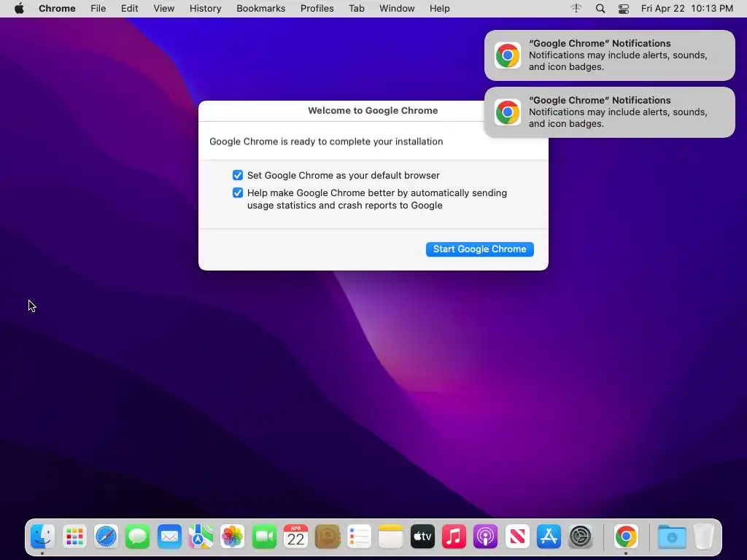Viewport: 747px width, 560px height.
Task: Click the date and time in menu bar
Action: coord(686,9)
